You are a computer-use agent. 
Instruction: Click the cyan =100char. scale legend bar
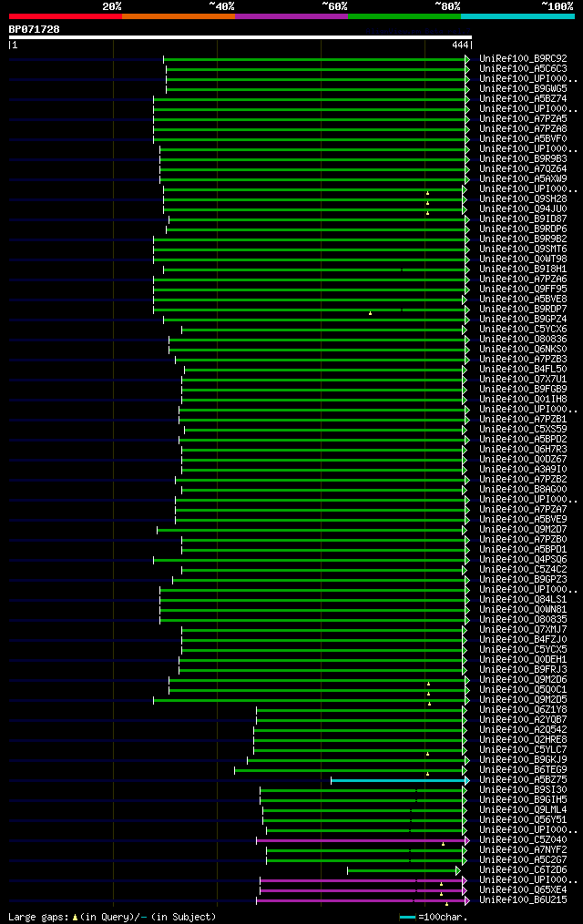coord(407,917)
